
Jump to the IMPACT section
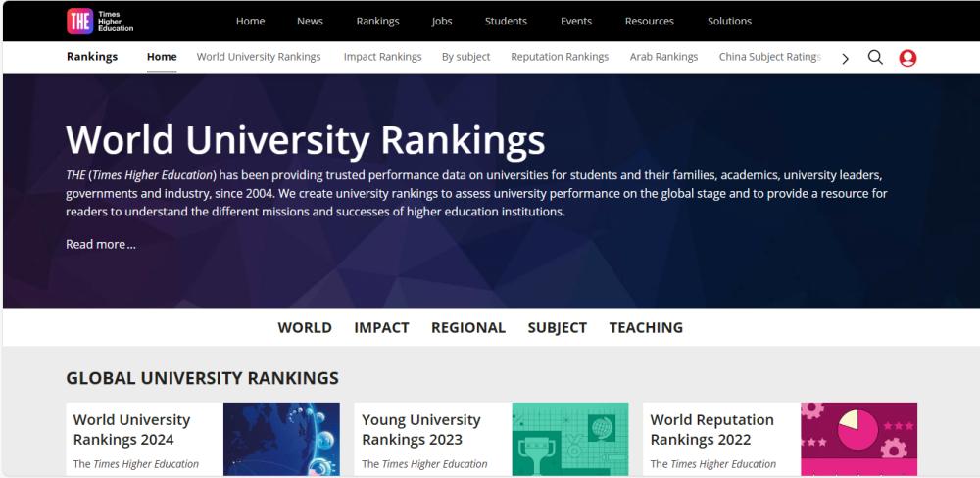click(381, 327)
